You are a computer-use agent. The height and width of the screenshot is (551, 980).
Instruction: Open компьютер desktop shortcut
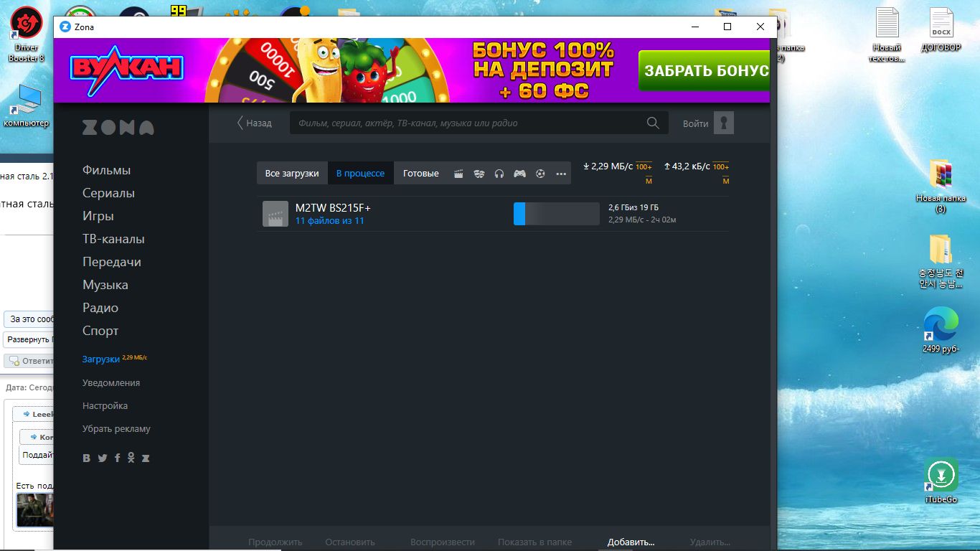tap(26, 105)
